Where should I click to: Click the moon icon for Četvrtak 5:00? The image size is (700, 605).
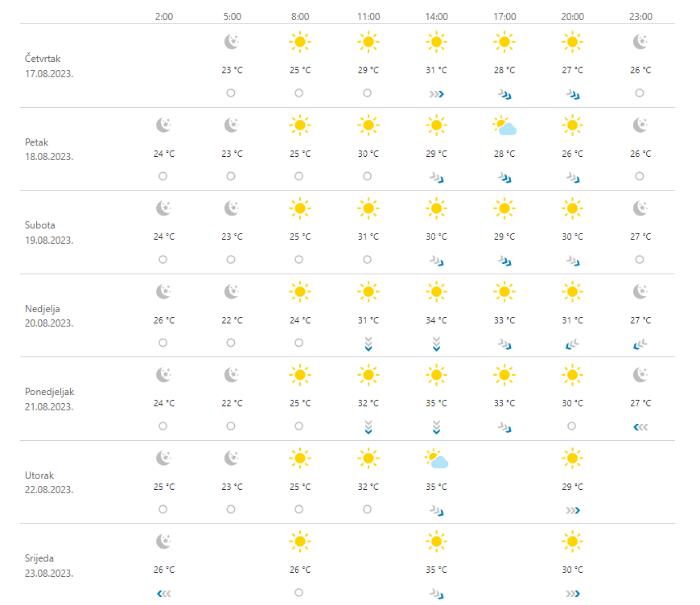coord(232,42)
